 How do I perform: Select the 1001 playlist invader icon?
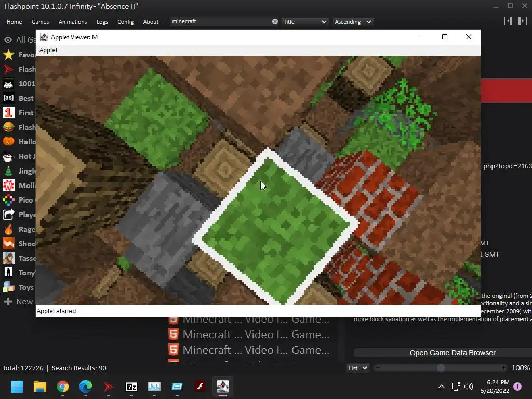(x=8, y=84)
